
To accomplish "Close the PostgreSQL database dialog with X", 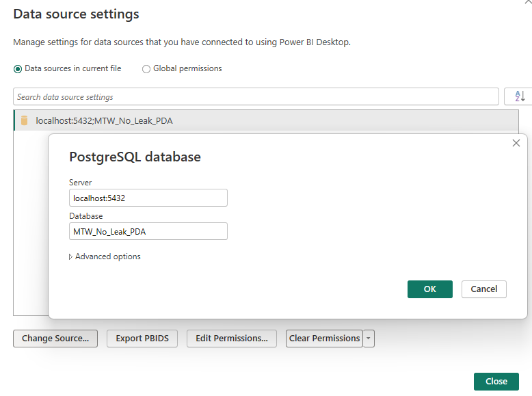I will [x=516, y=143].
